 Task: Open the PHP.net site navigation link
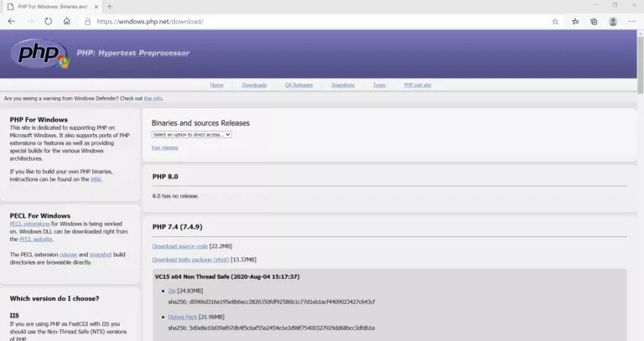(x=418, y=85)
